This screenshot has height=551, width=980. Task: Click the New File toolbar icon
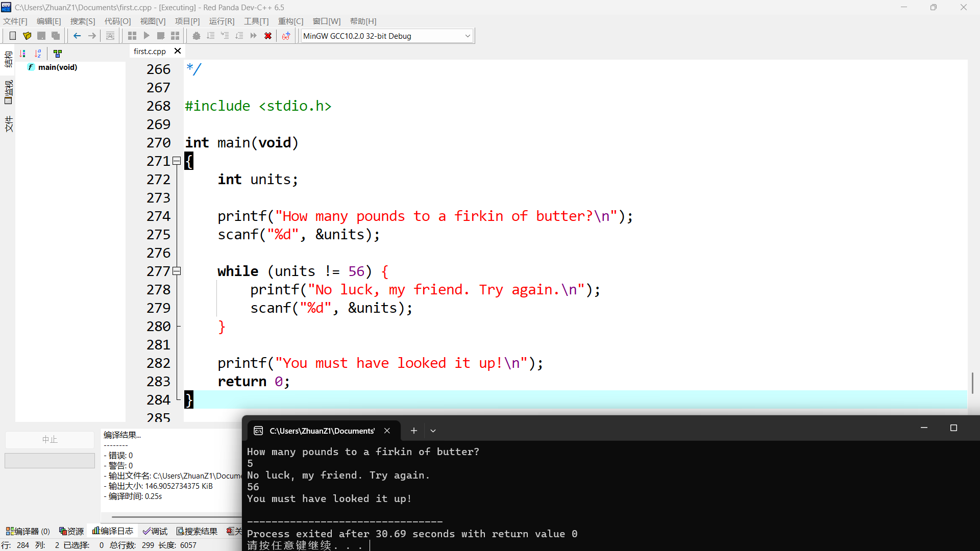pos(13,36)
